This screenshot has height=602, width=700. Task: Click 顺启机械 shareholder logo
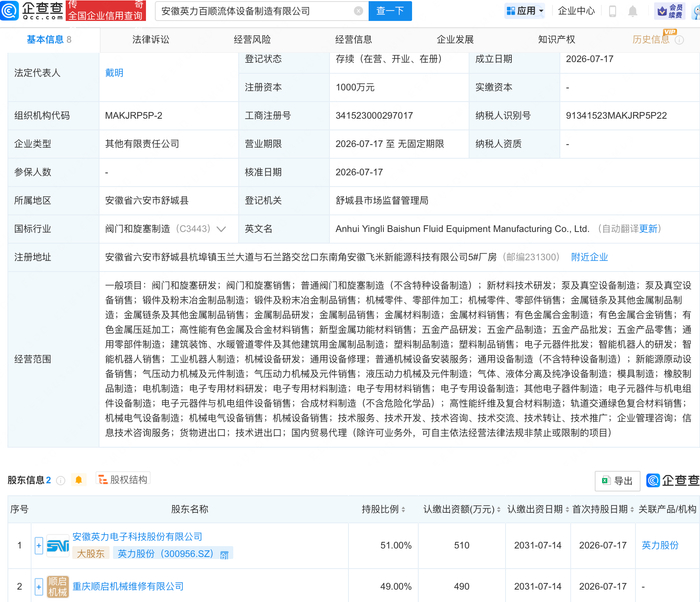58,586
